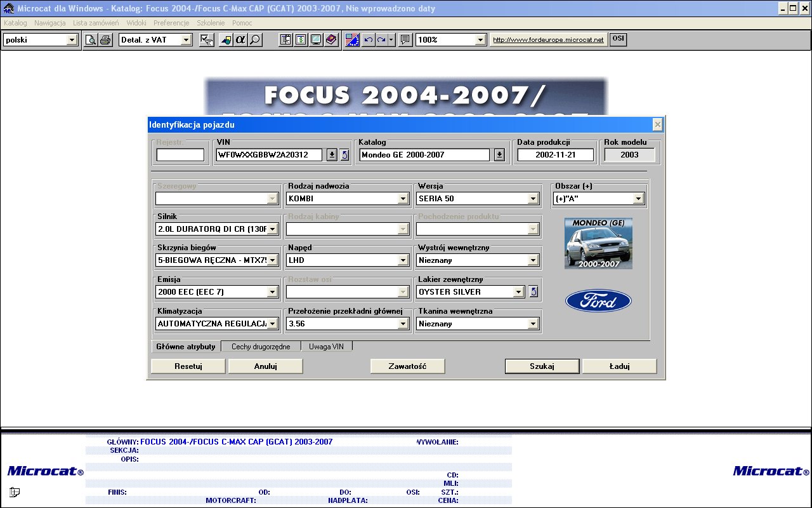Viewport: 812px width, 508px height.
Task: Click the redo forward arrow icon
Action: 381,40
